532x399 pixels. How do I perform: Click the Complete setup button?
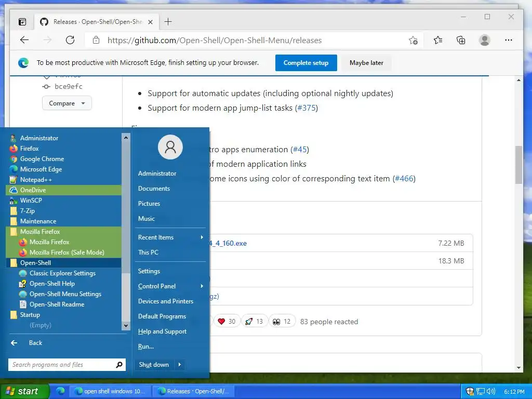(x=306, y=63)
